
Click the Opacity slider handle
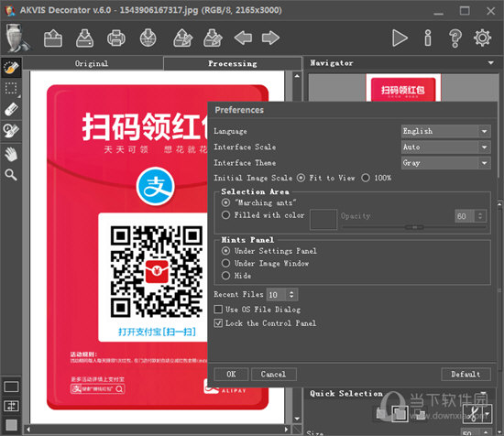point(414,227)
